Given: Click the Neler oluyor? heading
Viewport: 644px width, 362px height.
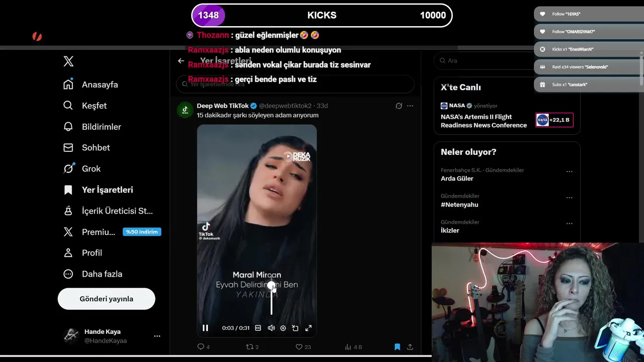Looking at the screenshot, I should (468, 152).
